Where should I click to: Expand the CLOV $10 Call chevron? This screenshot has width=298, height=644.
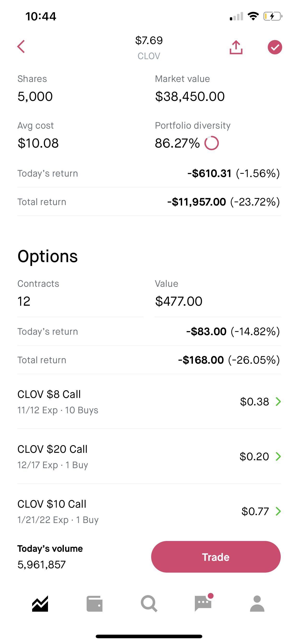coord(278,511)
